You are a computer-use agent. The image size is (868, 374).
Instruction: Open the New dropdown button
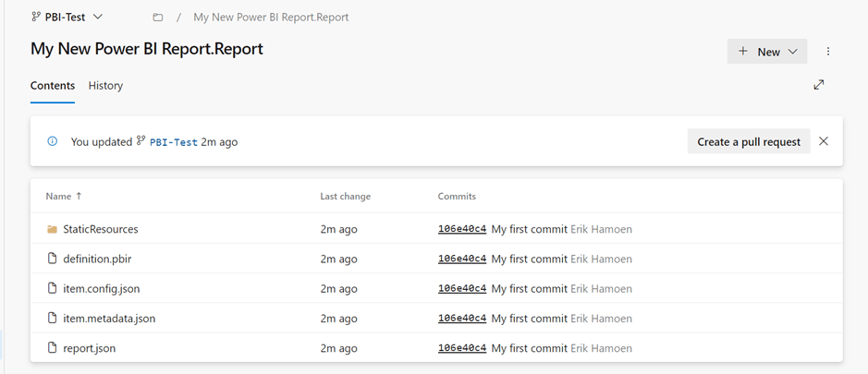[767, 52]
